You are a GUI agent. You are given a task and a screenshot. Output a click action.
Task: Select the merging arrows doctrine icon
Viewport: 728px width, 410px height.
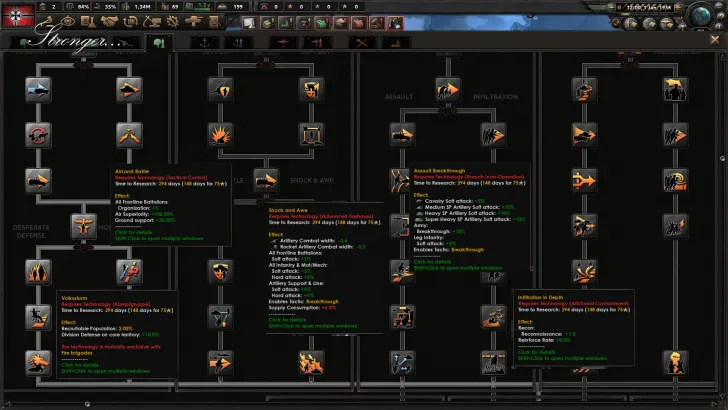click(x=584, y=181)
